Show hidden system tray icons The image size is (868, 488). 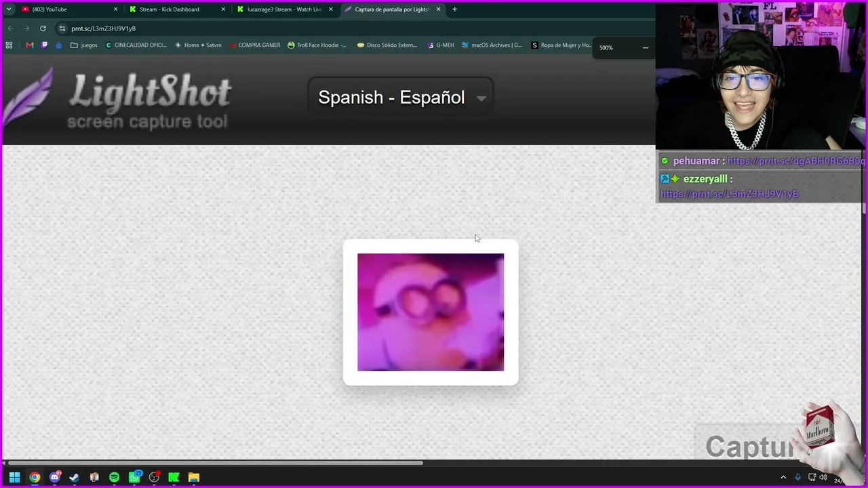[x=783, y=477]
